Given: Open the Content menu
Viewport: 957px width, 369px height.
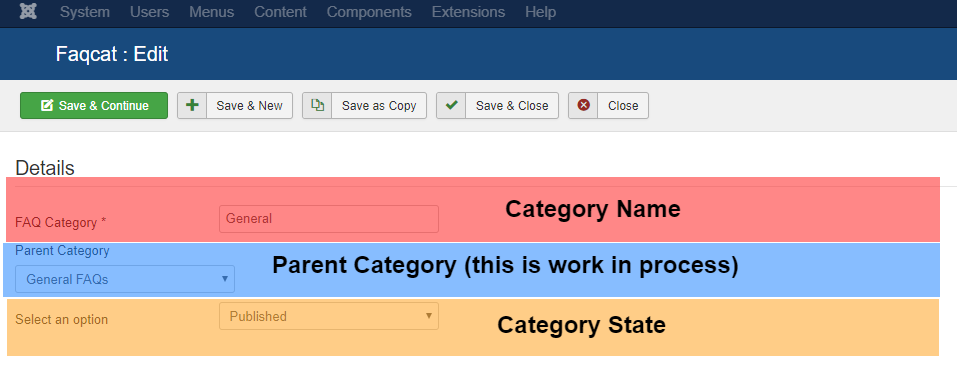Looking at the screenshot, I should 280,12.
